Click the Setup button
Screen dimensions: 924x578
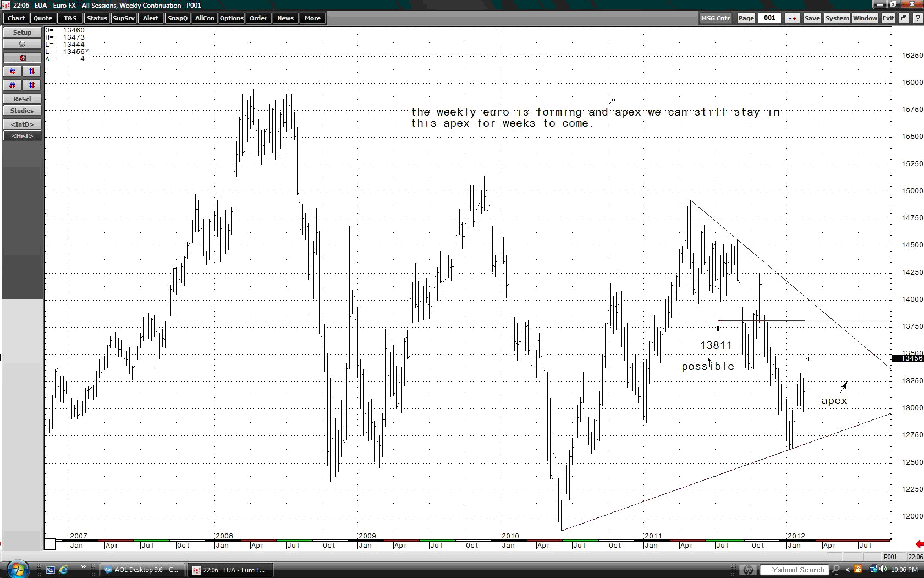(22, 32)
